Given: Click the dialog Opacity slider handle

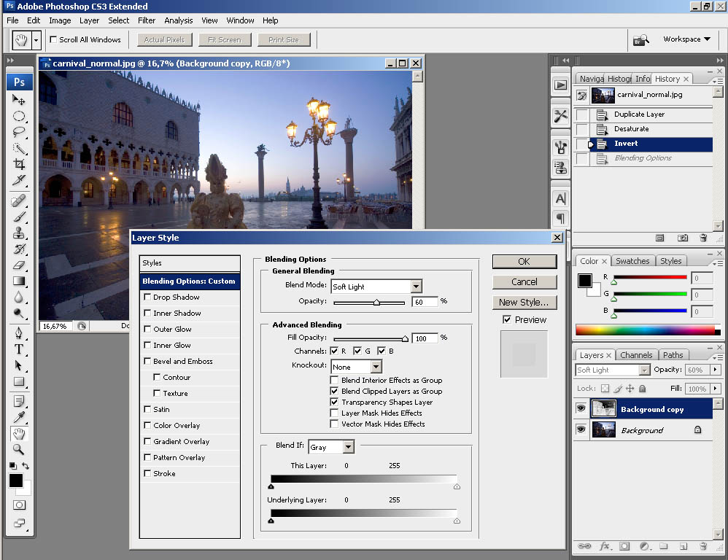Looking at the screenshot, I should tap(376, 302).
